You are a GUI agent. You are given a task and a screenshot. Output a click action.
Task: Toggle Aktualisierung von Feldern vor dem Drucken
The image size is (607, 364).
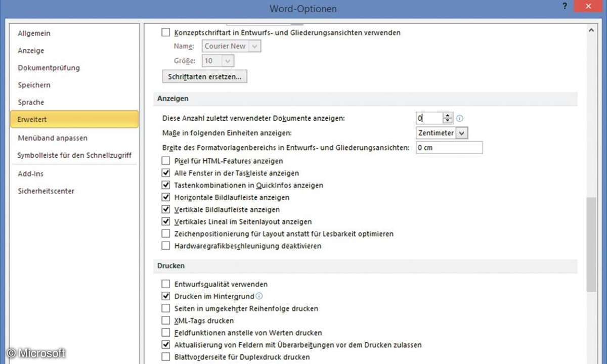(166, 345)
